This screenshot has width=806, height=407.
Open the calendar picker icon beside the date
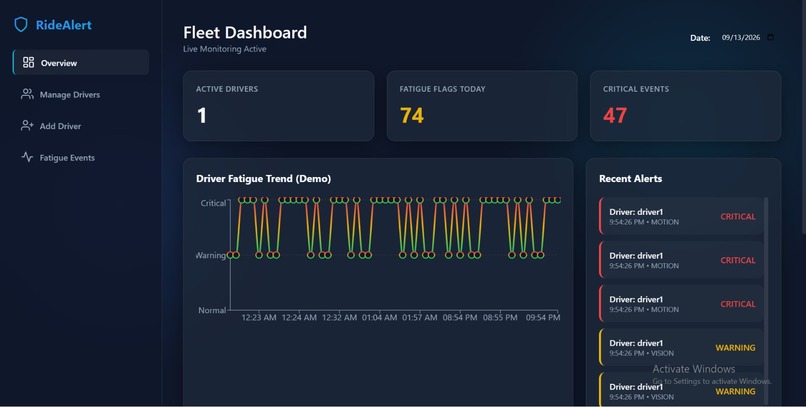point(770,38)
